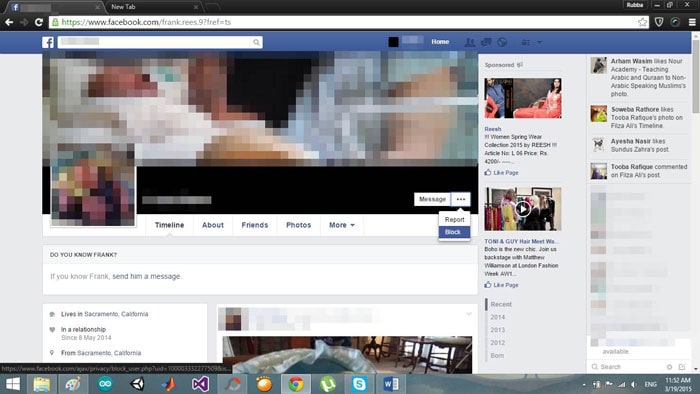
Task: Click the browser back arrow
Action: pyautogui.click(x=9, y=22)
